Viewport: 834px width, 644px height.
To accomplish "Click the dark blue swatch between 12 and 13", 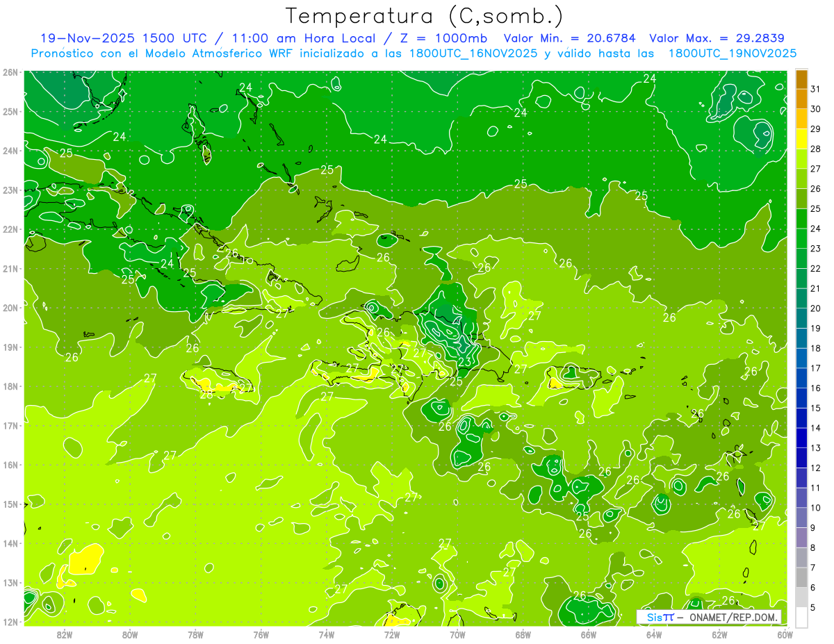I will (801, 457).
